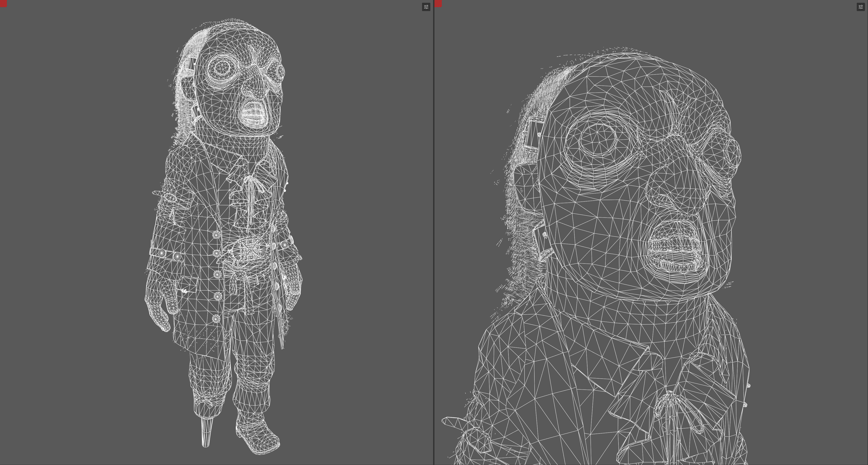Select a coat button on full-body model
The image size is (868, 465).
[x=218, y=296]
